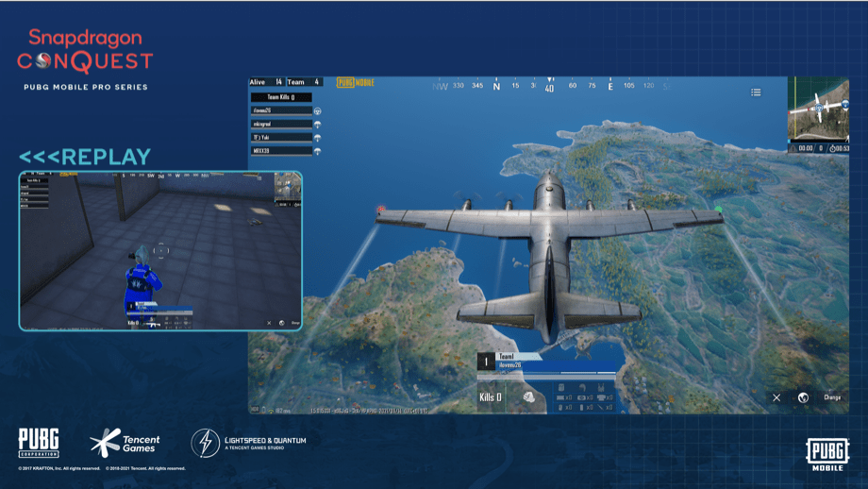Click the steering wheel icon next to first teammate
The width and height of the screenshot is (868, 489).
coord(318,111)
